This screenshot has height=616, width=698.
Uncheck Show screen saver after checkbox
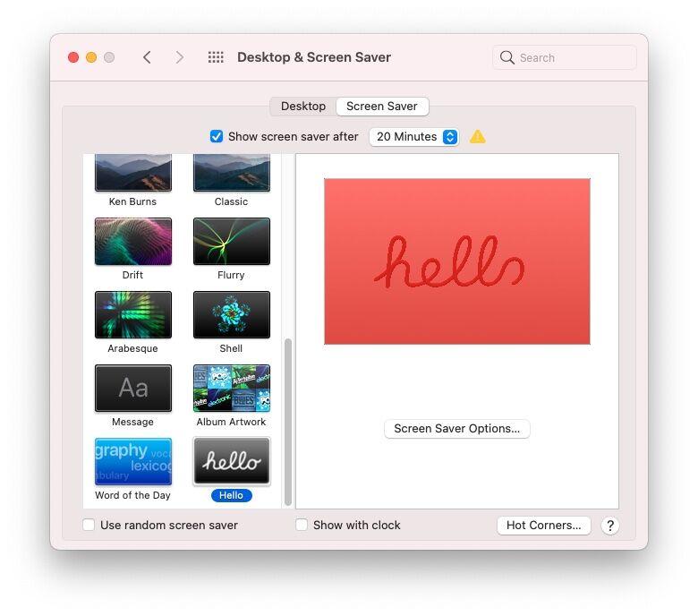(217, 137)
